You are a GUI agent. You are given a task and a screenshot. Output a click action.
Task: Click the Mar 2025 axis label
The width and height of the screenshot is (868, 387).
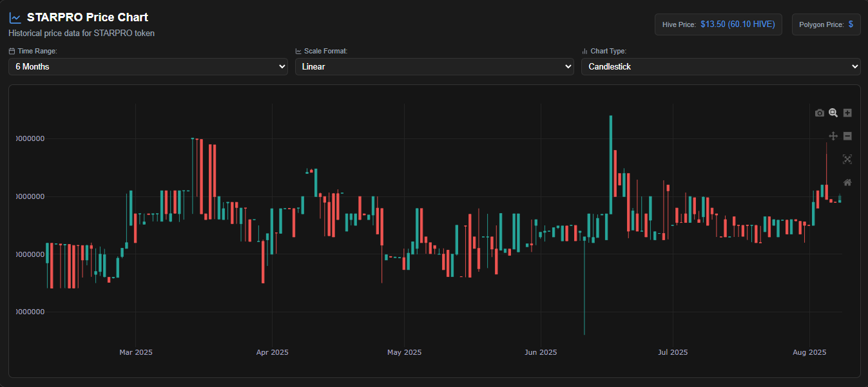136,352
